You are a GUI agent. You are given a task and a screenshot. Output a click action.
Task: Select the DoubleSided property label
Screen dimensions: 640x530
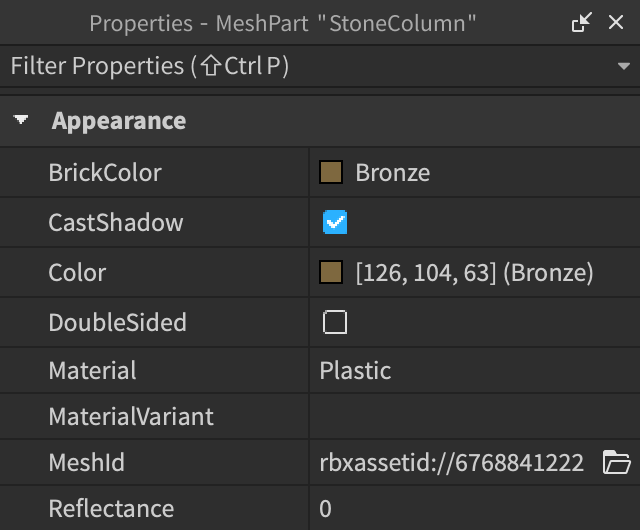point(118,323)
